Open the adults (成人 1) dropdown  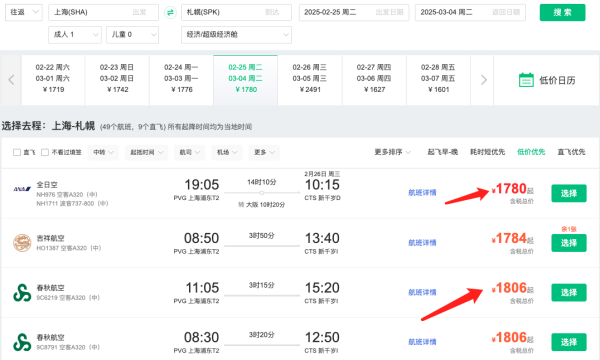tap(75, 34)
